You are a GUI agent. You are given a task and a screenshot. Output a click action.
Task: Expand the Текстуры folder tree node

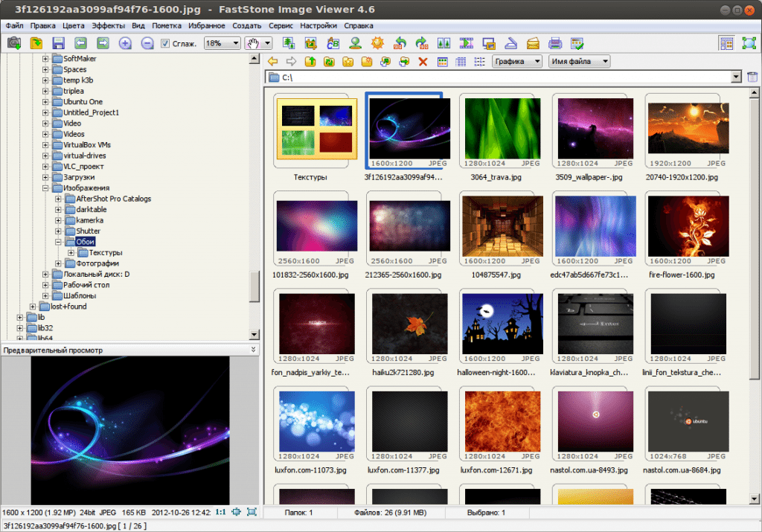71,253
